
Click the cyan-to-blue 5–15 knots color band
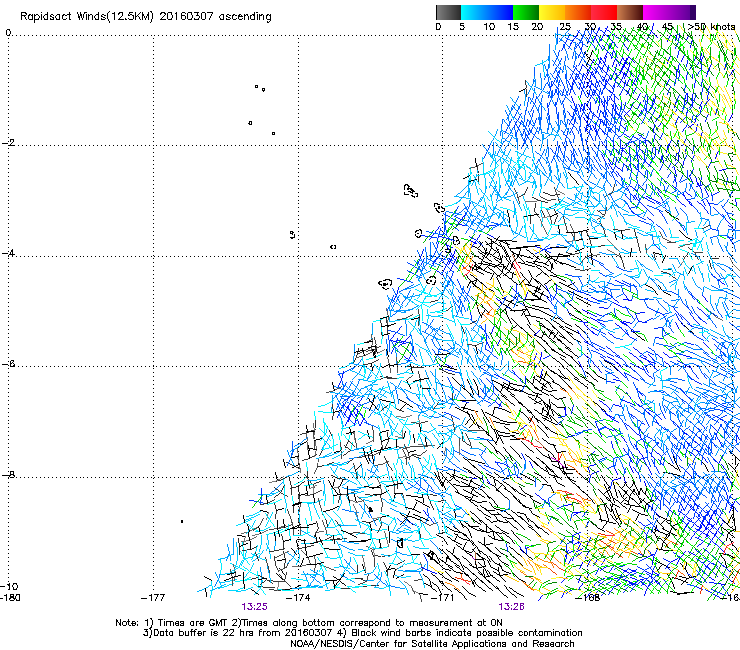click(x=487, y=12)
